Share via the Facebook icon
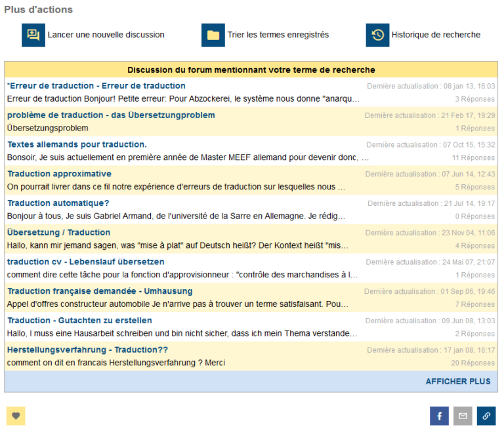The height and width of the screenshot is (440, 504). point(440,416)
